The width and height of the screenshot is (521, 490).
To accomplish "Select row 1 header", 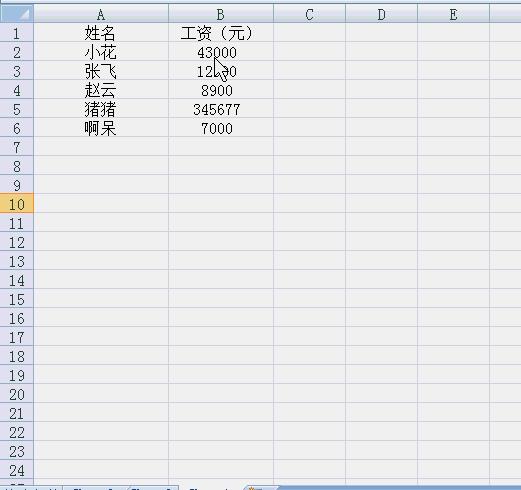I will tap(17, 32).
